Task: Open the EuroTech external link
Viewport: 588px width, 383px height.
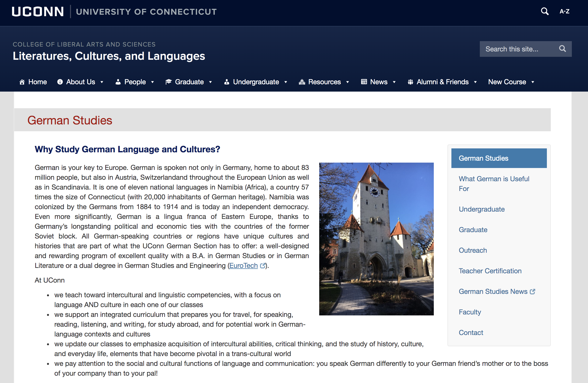Action: pos(243,265)
